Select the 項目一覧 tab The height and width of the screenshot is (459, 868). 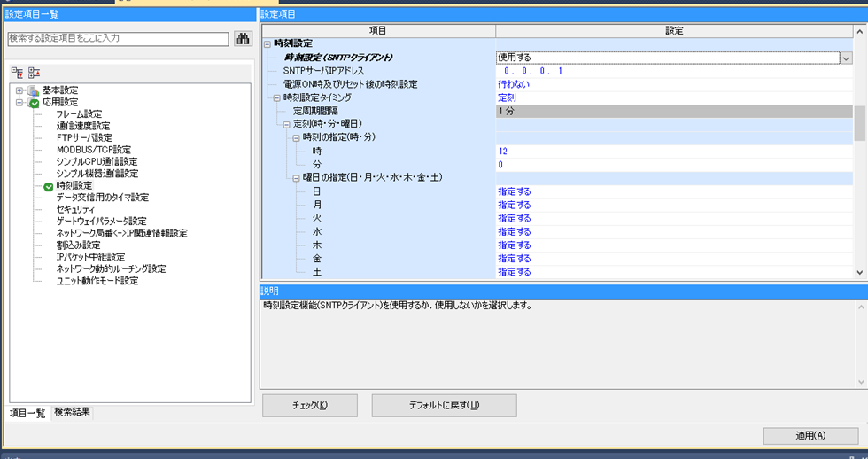(x=27, y=413)
